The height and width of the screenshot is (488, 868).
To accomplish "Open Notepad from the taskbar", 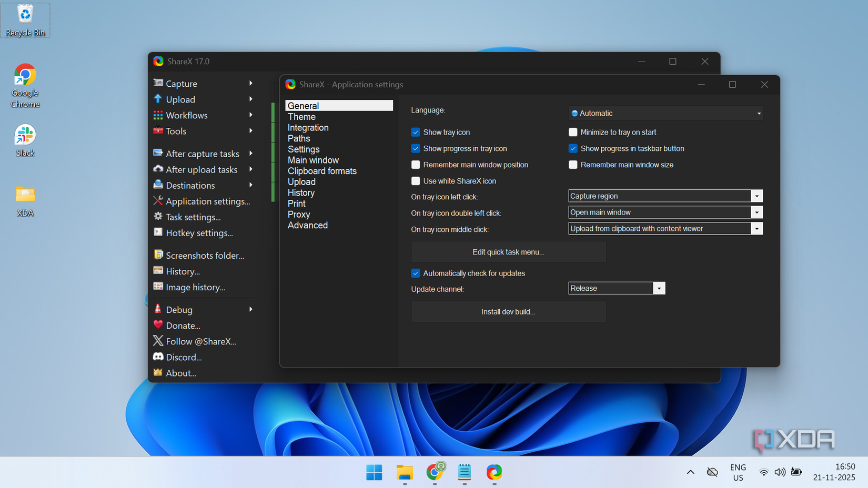I will coord(464,472).
